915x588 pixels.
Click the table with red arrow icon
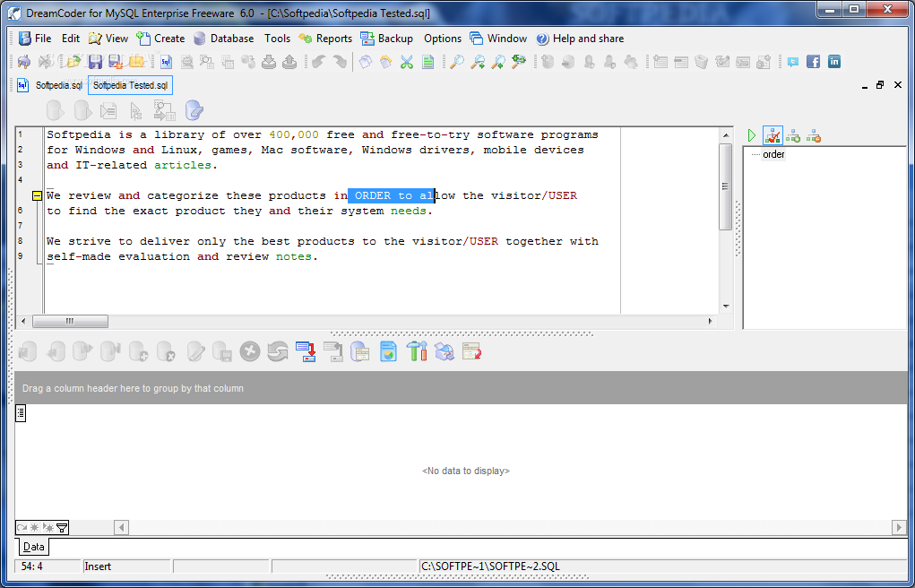point(471,351)
